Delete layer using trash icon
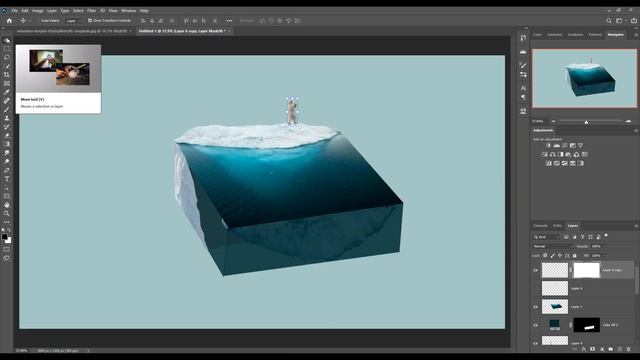Image resolution: width=640 pixels, height=360 pixels. coord(629,349)
